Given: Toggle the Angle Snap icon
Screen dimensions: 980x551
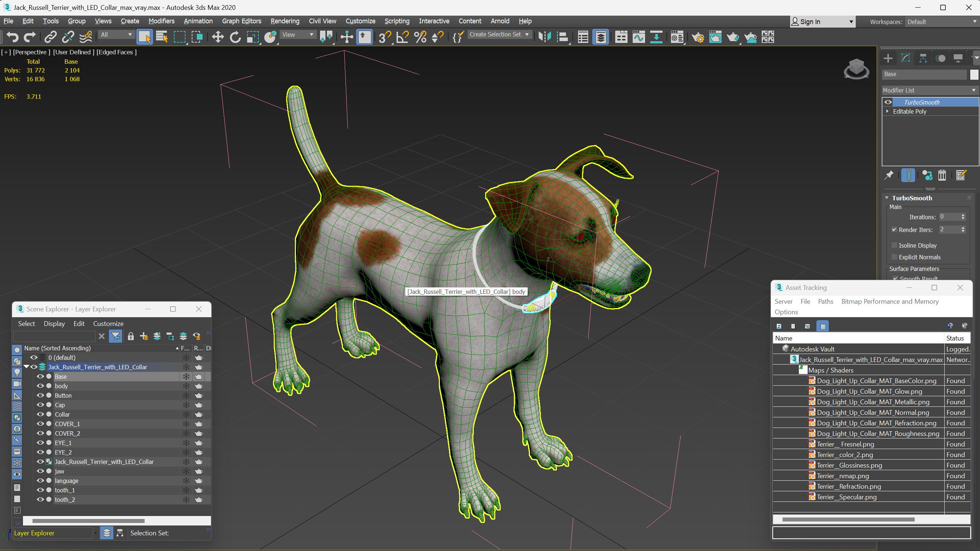Looking at the screenshot, I should (x=402, y=37).
